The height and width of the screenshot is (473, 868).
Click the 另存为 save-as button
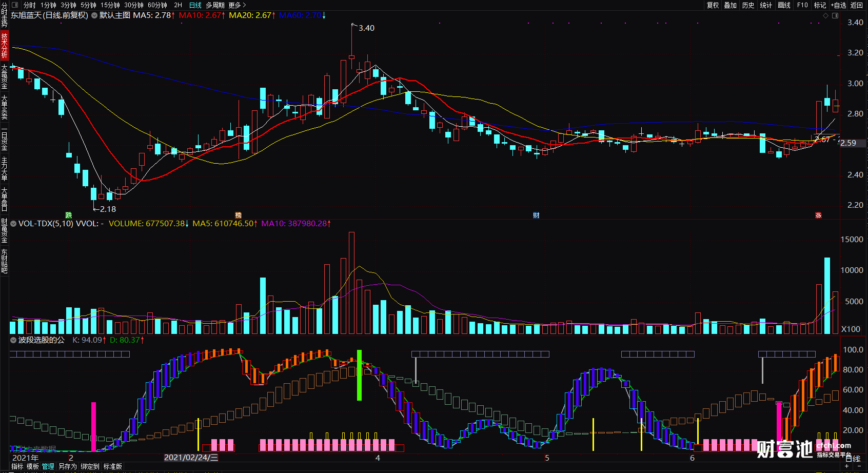click(x=67, y=466)
